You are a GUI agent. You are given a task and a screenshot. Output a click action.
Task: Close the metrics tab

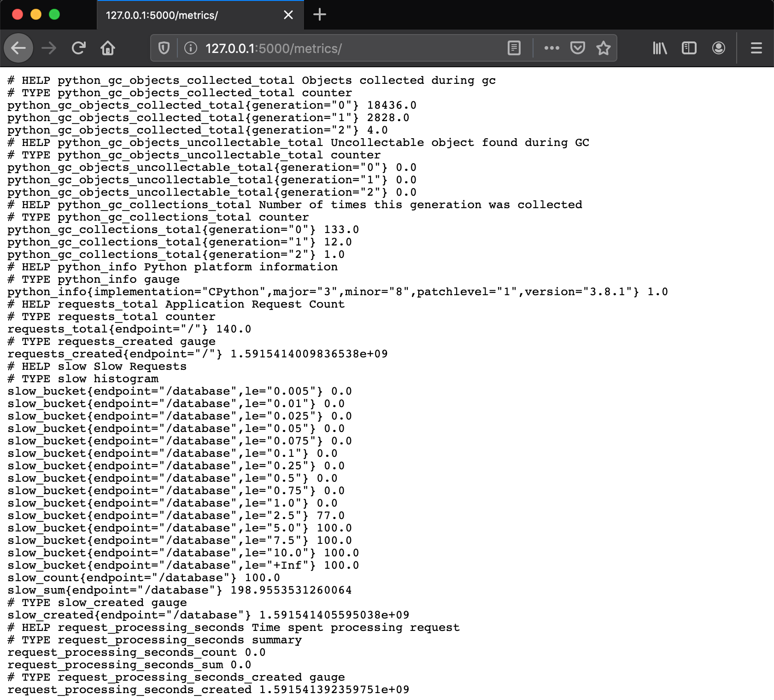288,15
